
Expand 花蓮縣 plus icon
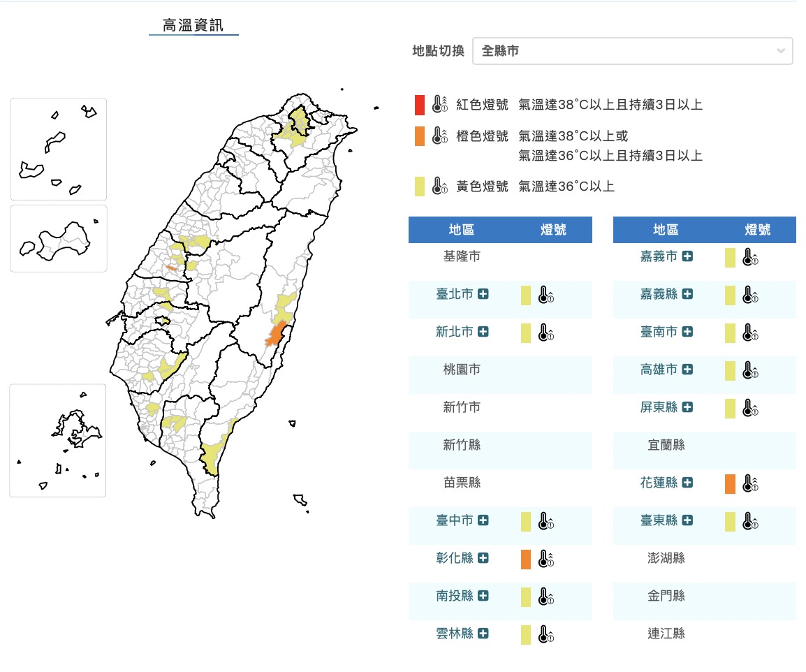[687, 482]
